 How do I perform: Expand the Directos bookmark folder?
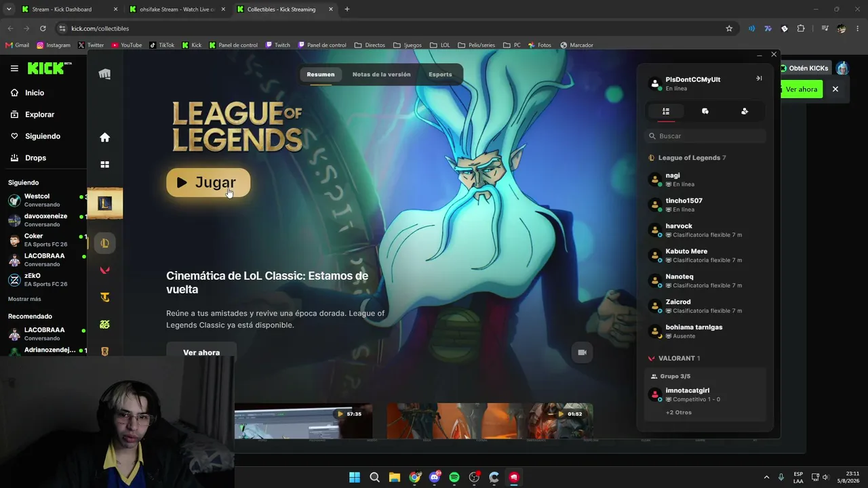click(370, 45)
